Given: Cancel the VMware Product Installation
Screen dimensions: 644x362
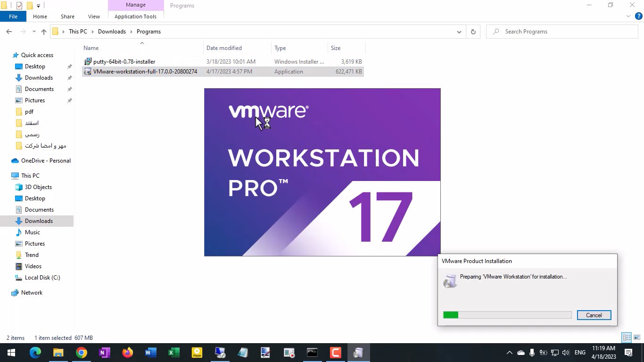Looking at the screenshot, I should (x=594, y=315).
